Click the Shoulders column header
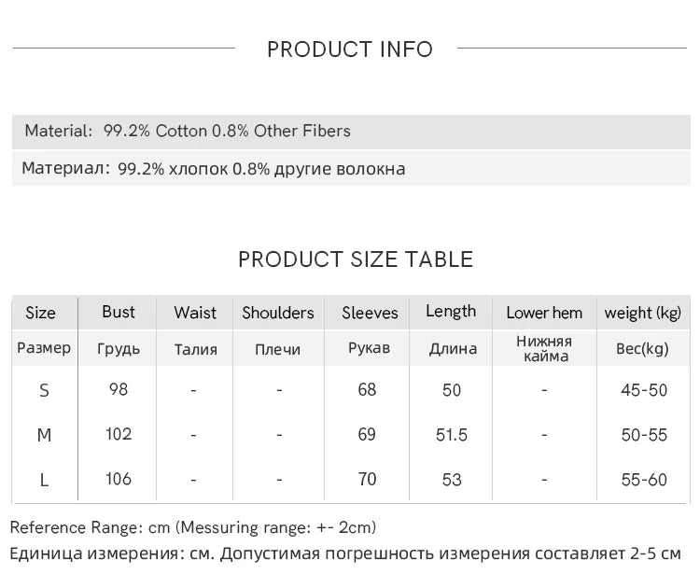The image size is (700, 588). 278,313
